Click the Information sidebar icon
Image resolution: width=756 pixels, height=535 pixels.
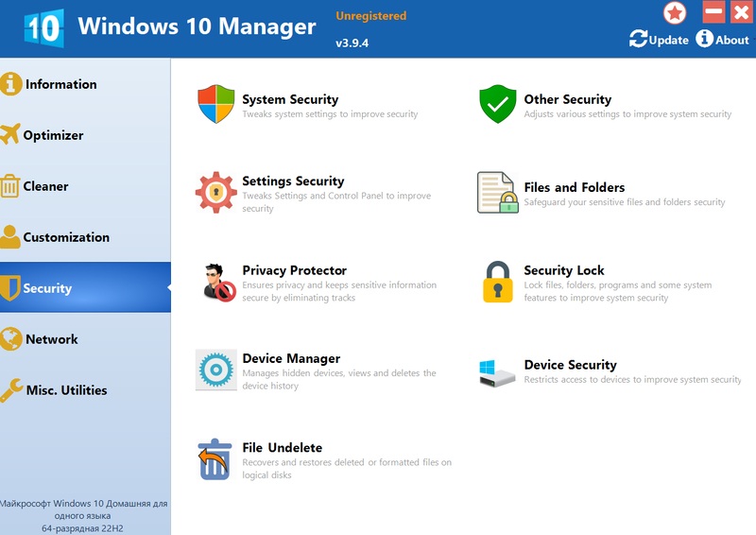pyautogui.click(x=10, y=84)
